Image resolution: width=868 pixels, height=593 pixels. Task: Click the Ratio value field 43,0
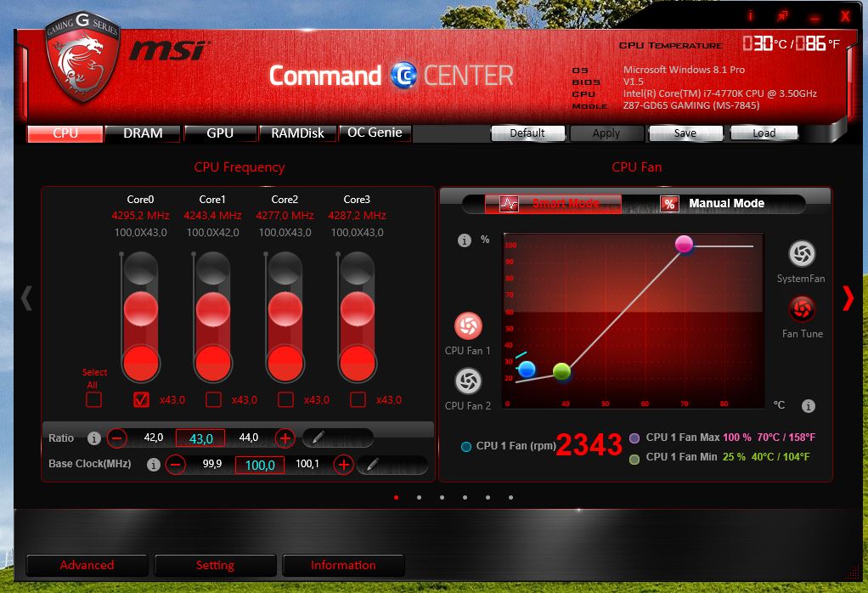pyautogui.click(x=200, y=438)
